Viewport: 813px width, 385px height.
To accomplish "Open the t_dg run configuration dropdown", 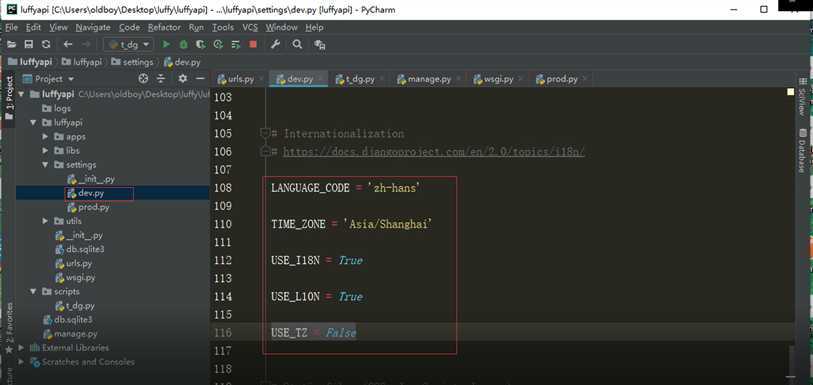I will pyautogui.click(x=128, y=45).
